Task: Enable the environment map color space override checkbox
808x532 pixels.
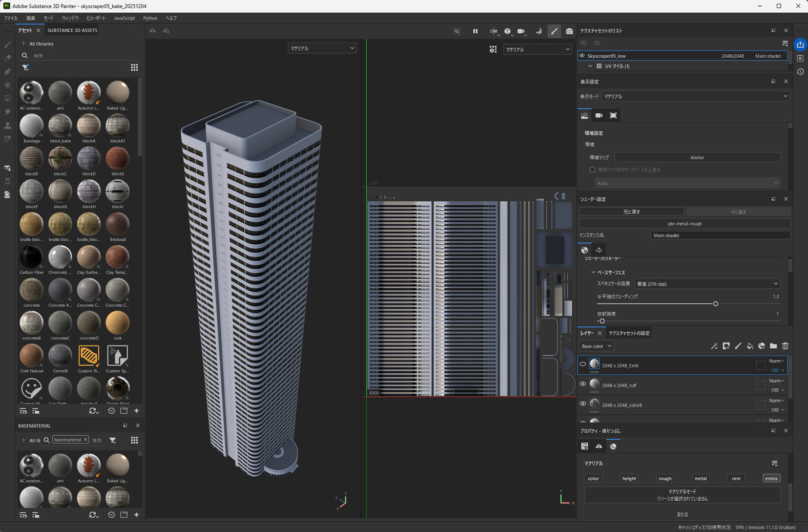Action: tap(592, 169)
